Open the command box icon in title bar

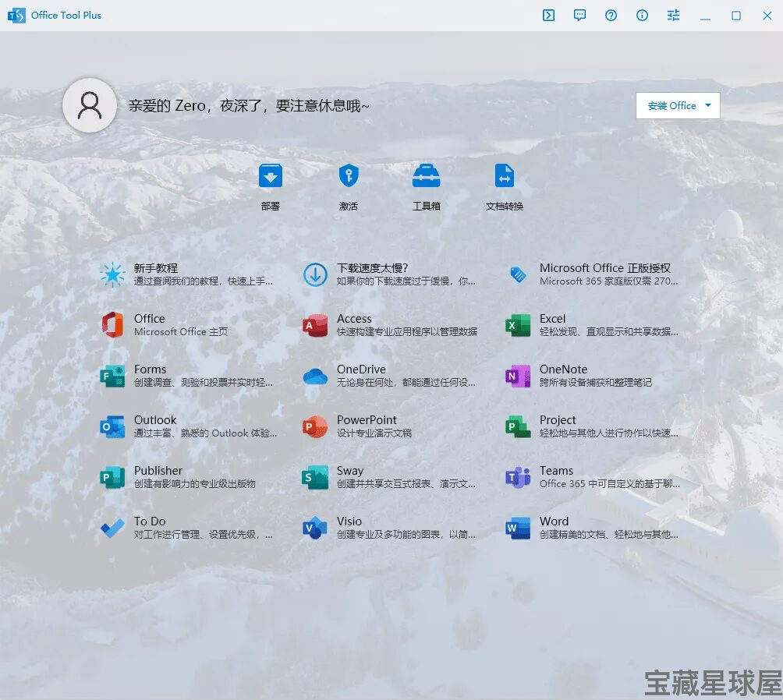[x=548, y=16]
